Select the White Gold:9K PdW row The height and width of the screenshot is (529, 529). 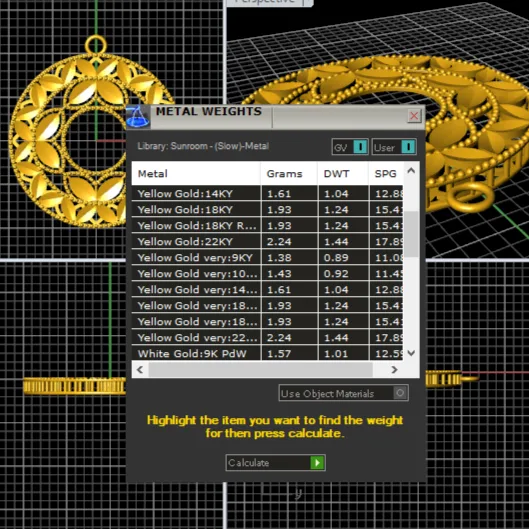(x=267, y=353)
